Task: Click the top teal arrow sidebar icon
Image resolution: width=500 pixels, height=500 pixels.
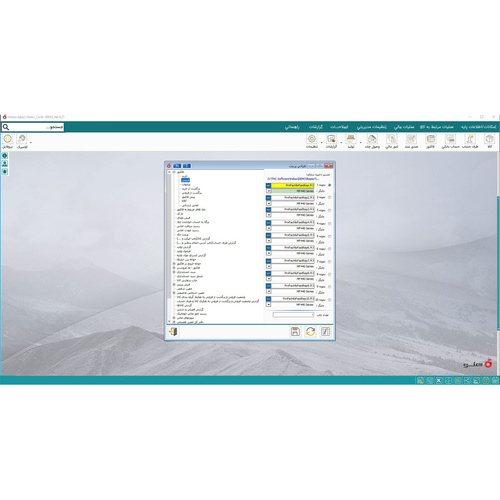Action: coord(5,156)
